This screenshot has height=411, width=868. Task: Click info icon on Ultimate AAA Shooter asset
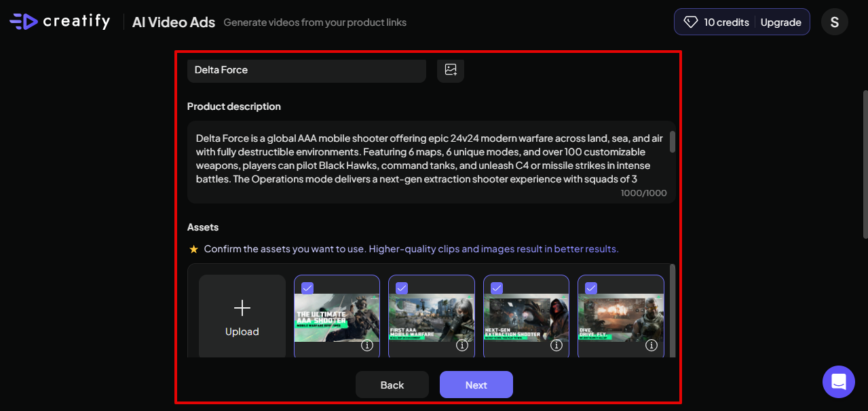pyautogui.click(x=367, y=345)
